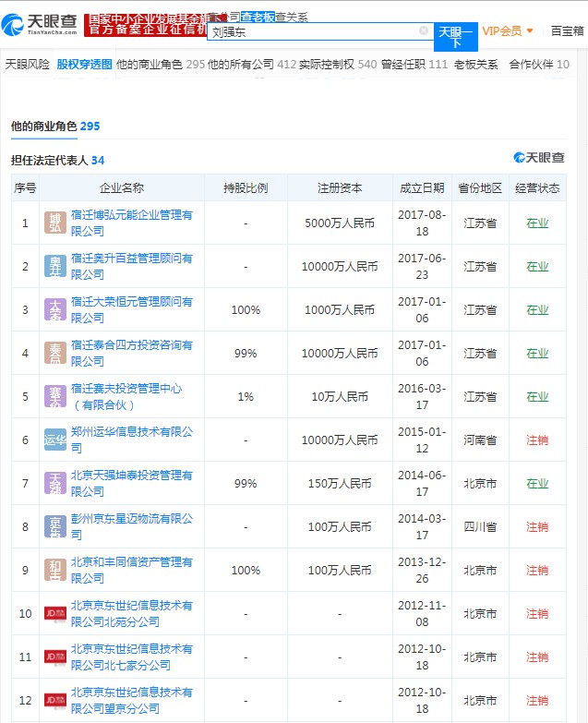
Task: Click the 企业名称 column header
Action: point(122,187)
